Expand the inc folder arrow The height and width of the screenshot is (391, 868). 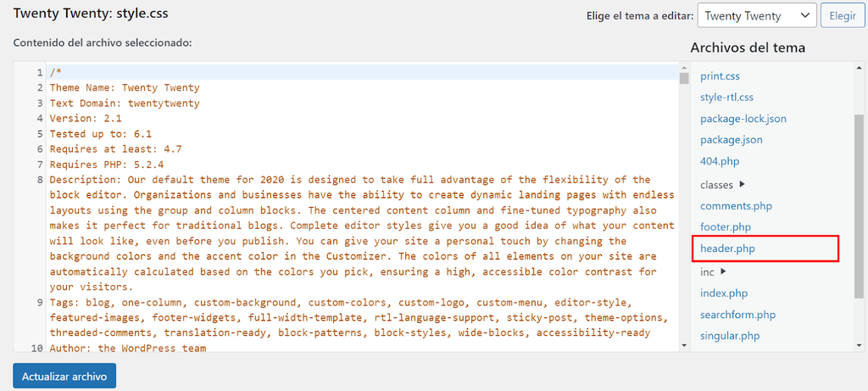pyautogui.click(x=723, y=271)
